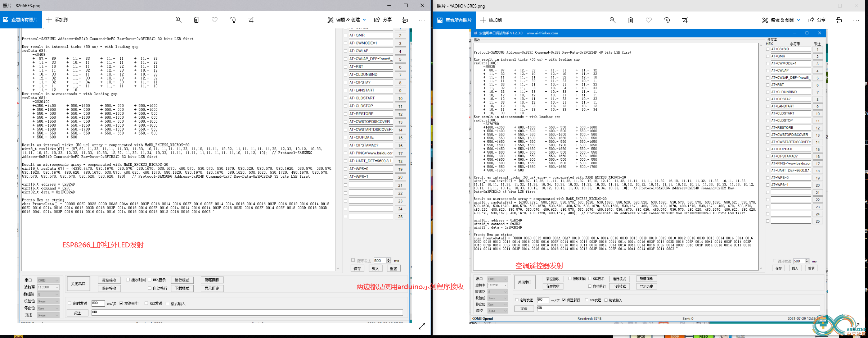868x338 pixels.
Task: Click 添加到 in the 8266RES.png window
Action: coord(57,20)
